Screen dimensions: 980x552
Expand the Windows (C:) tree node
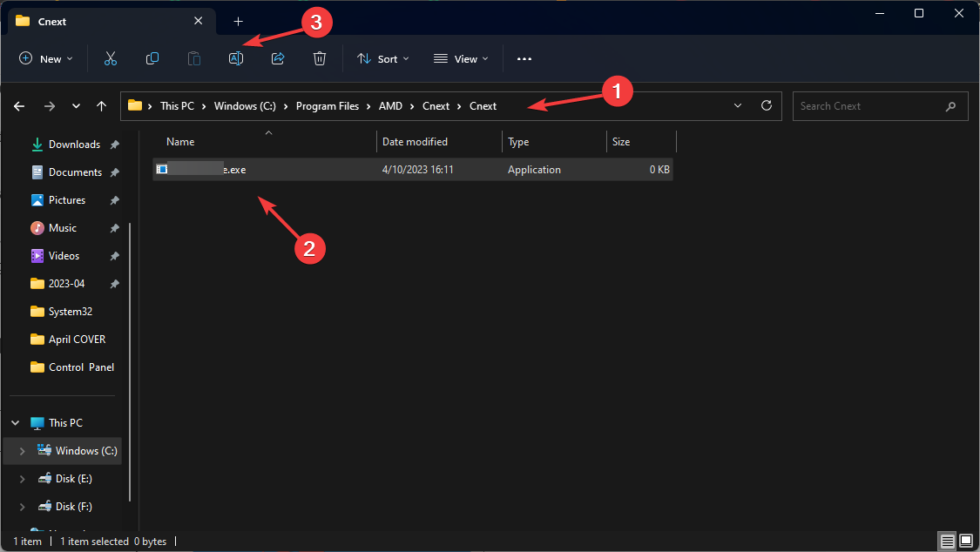click(23, 451)
